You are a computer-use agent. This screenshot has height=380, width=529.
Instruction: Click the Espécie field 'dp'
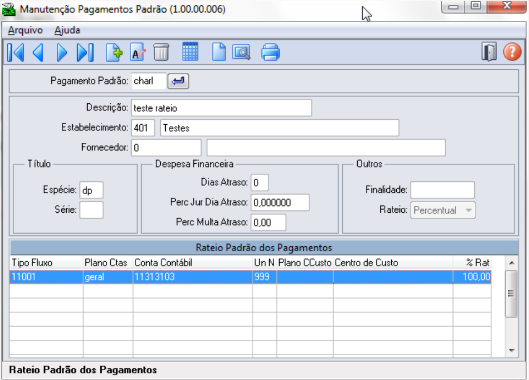91,190
